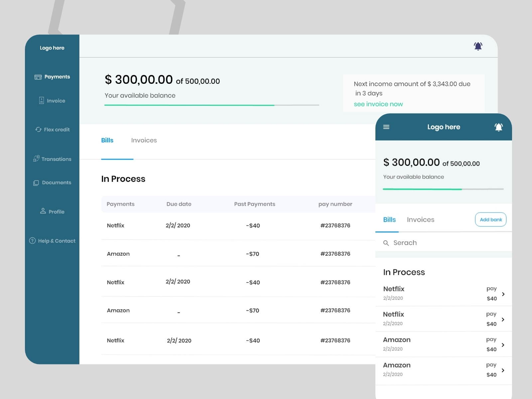Open the mobile hamburger menu
The image size is (532, 399).
386,127
